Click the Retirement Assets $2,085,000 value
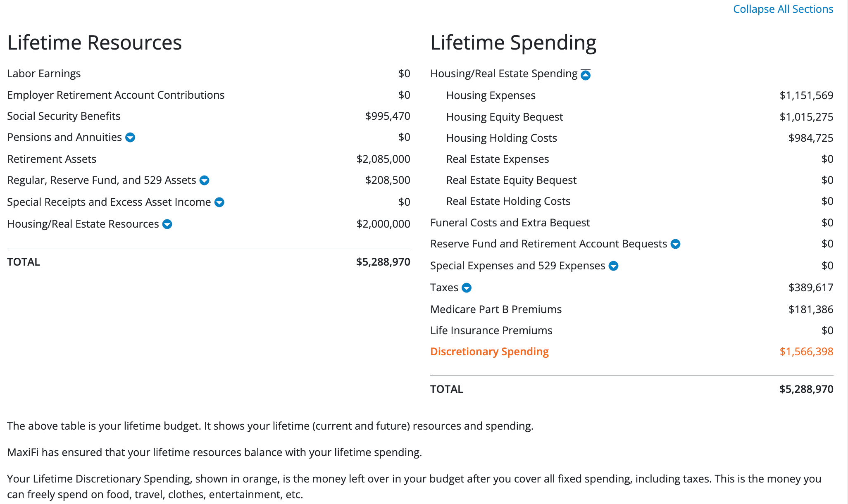 (383, 159)
